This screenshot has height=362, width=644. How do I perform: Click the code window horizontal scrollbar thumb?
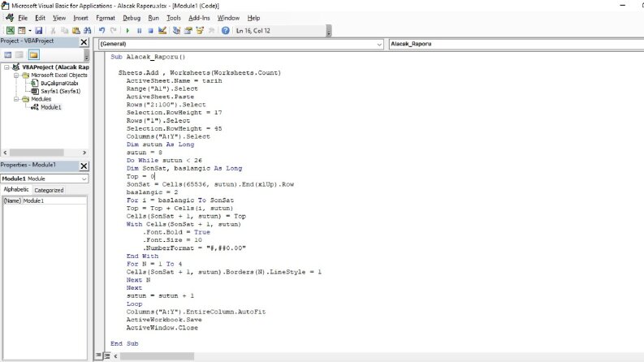(x=157, y=356)
